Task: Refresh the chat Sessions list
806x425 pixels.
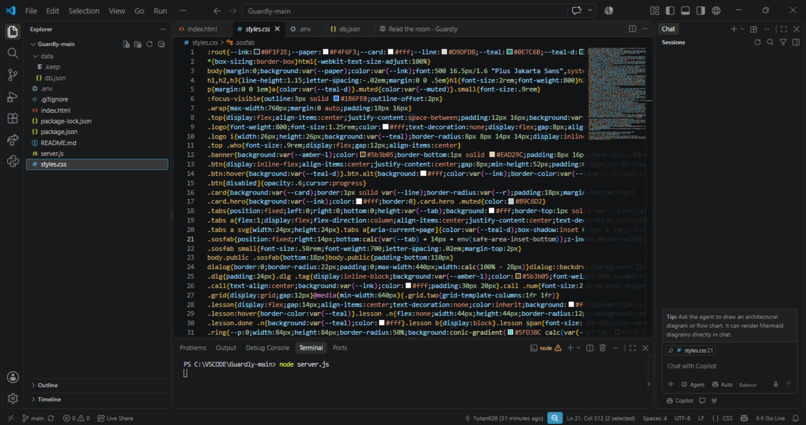Action: click(757, 42)
